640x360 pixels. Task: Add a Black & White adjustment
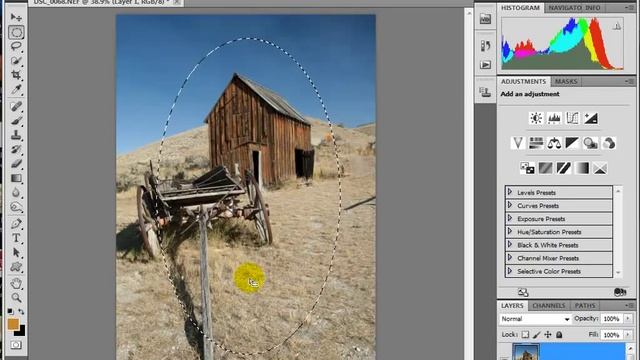[572, 143]
